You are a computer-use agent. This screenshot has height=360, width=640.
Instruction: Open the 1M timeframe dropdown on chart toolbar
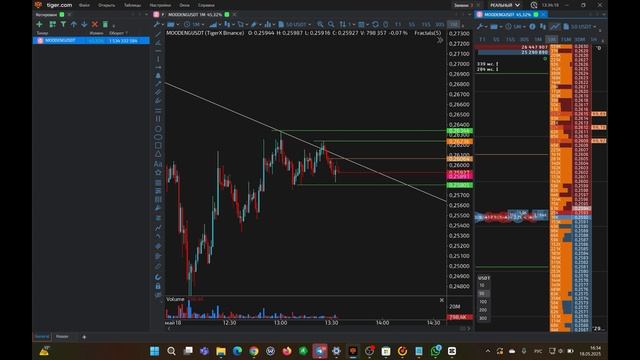pyautogui.click(x=195, y=24)
